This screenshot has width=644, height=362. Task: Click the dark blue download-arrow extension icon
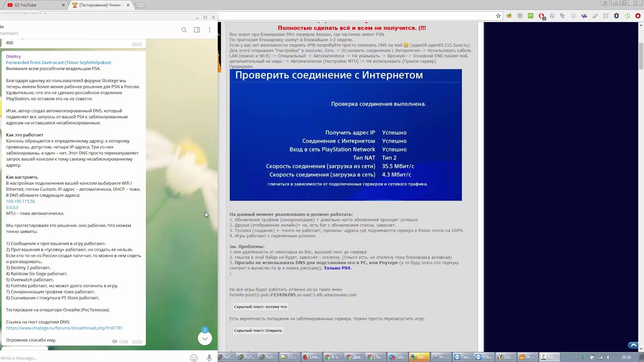[616, 16]
